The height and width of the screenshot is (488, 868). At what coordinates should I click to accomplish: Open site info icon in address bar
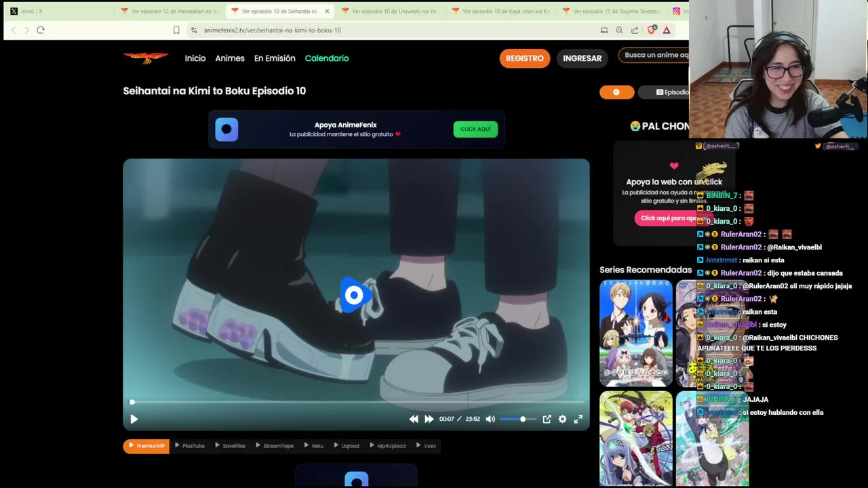tap(194, 30)
